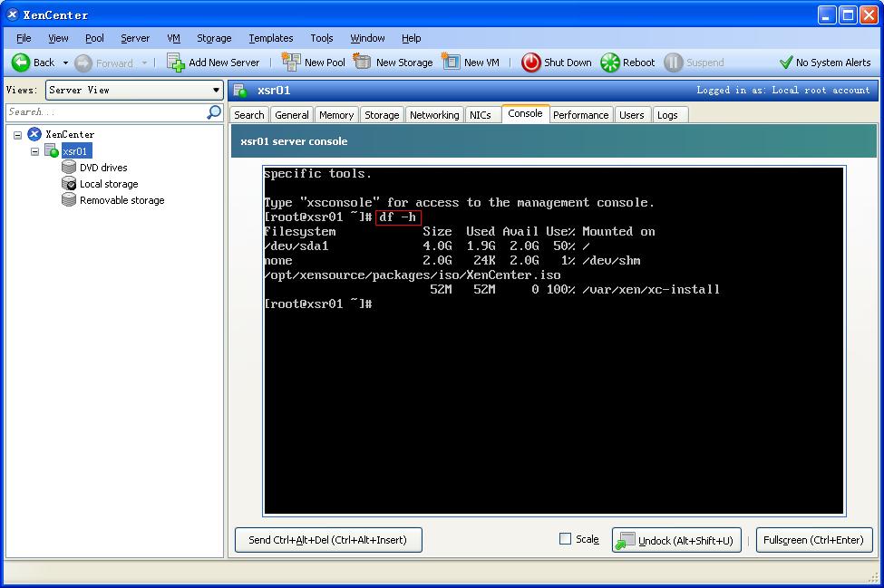The image size is (884, 588).
Task: Click the xsr01 server icon in tree
Action: (52, 150)
